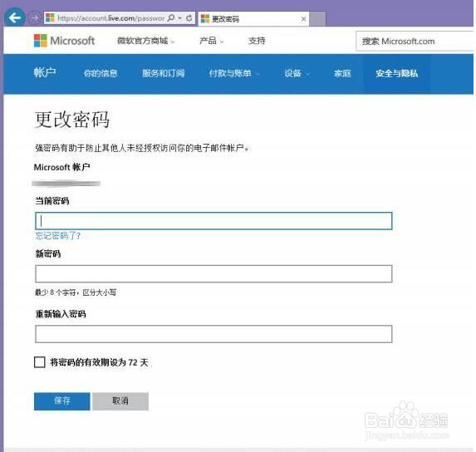This screenshot has width=476, height=452.
Task: Go to 你的信息 section
Action: click(101, 73)
